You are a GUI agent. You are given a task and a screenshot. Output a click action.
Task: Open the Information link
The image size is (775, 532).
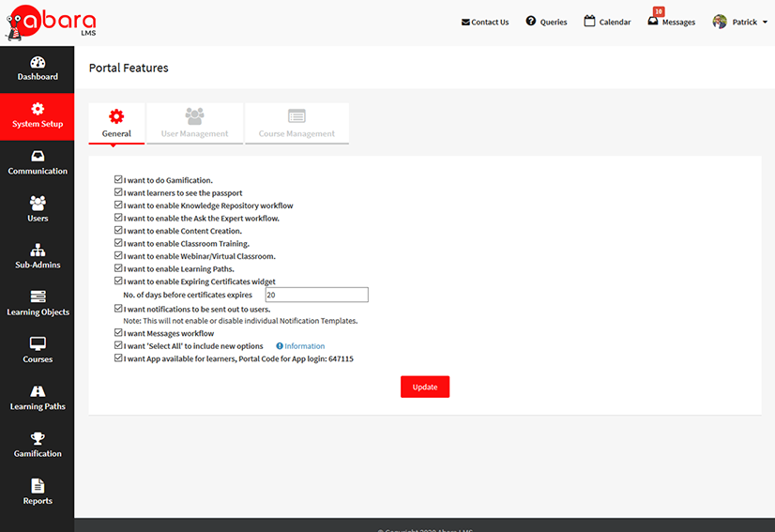pos(300,346)
